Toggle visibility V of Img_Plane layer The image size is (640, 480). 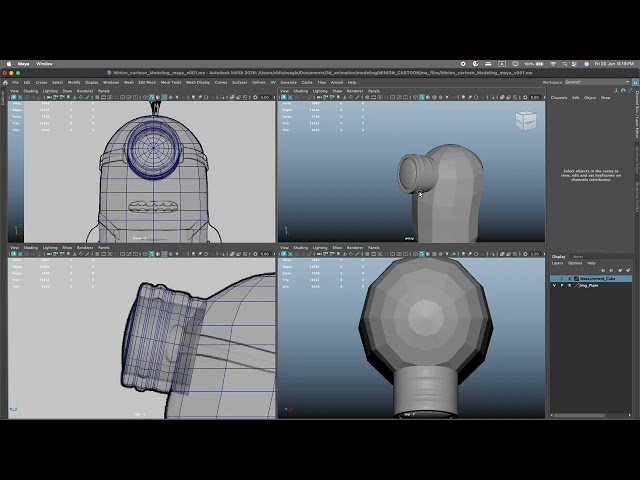coord(554,286)
